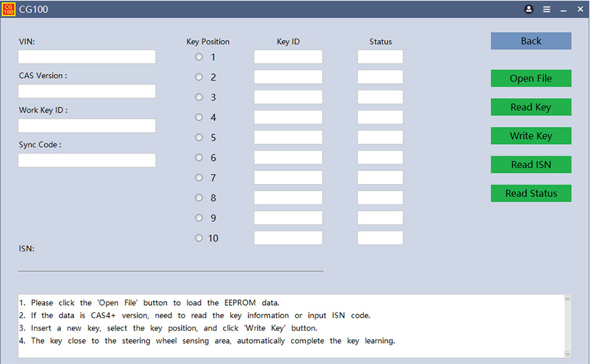590x364 pixels.
Task: Choose key position 5 radio button
Action: (x=199, y=137)
